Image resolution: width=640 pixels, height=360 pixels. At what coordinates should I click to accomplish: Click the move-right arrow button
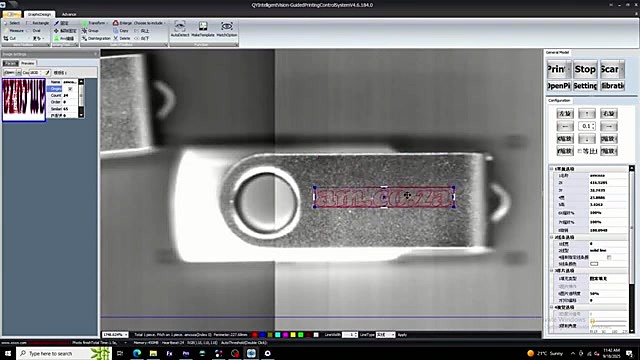coord(609,126)
